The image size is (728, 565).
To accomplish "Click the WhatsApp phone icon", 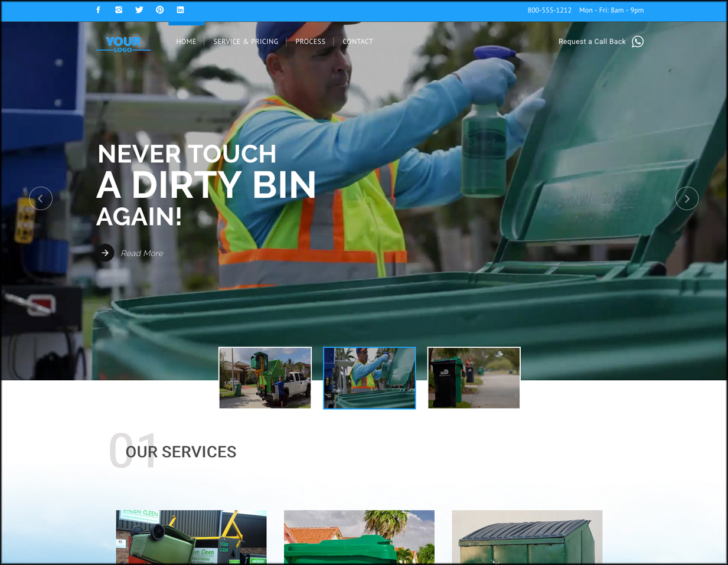I will tap(638, 41).
